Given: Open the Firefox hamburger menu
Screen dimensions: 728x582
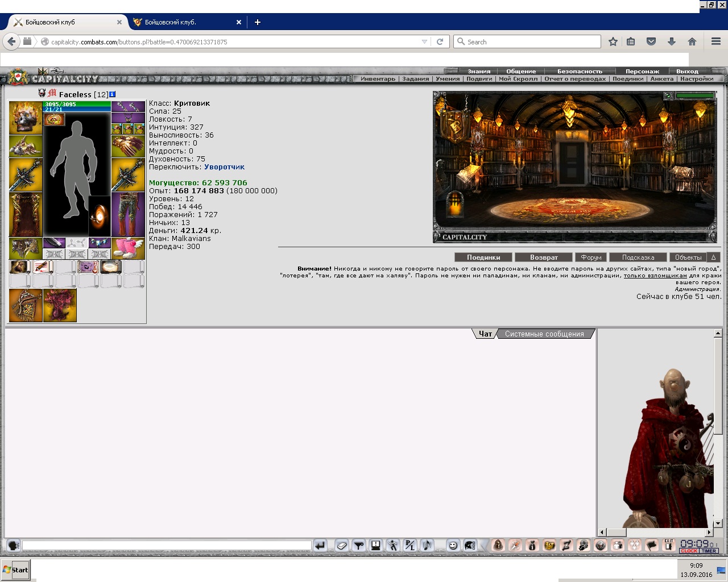Looking at the screenshot, I should click(x=716, y=41).
